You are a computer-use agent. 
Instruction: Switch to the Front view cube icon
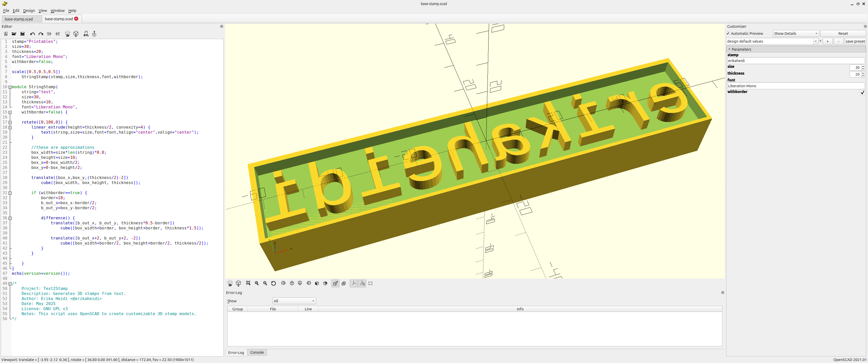[317, 283]
